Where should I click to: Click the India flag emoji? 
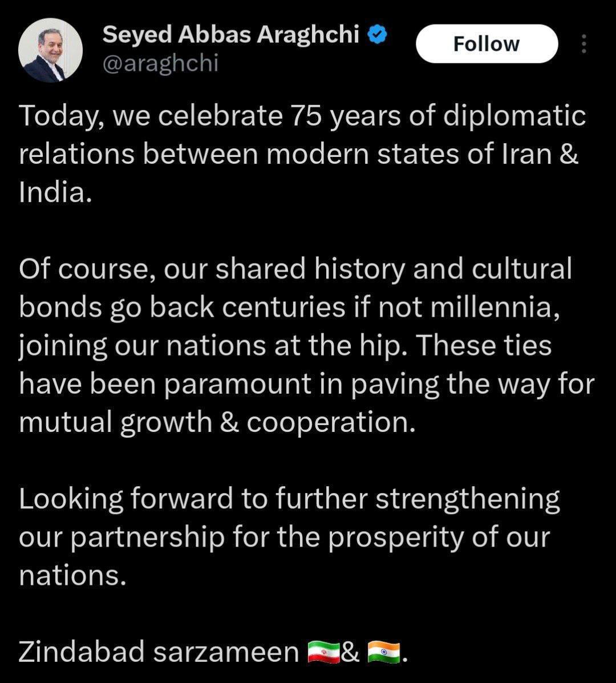[383, 653]
